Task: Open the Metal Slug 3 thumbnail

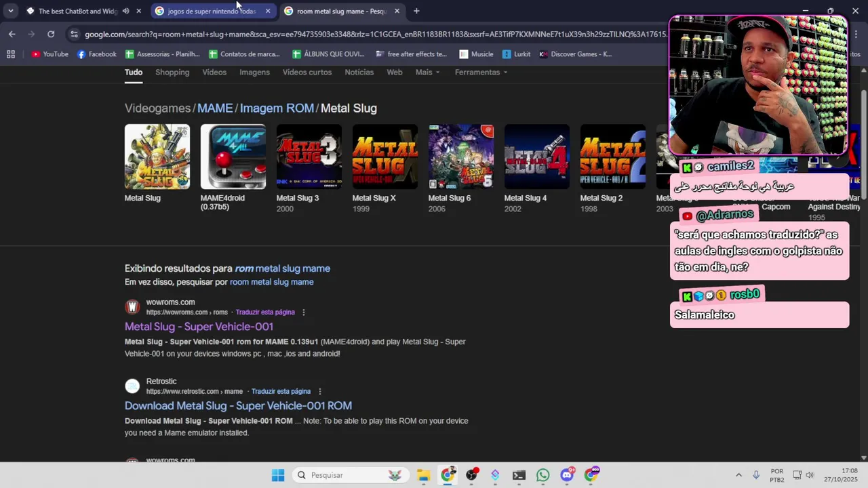Action: pos(309,157)
